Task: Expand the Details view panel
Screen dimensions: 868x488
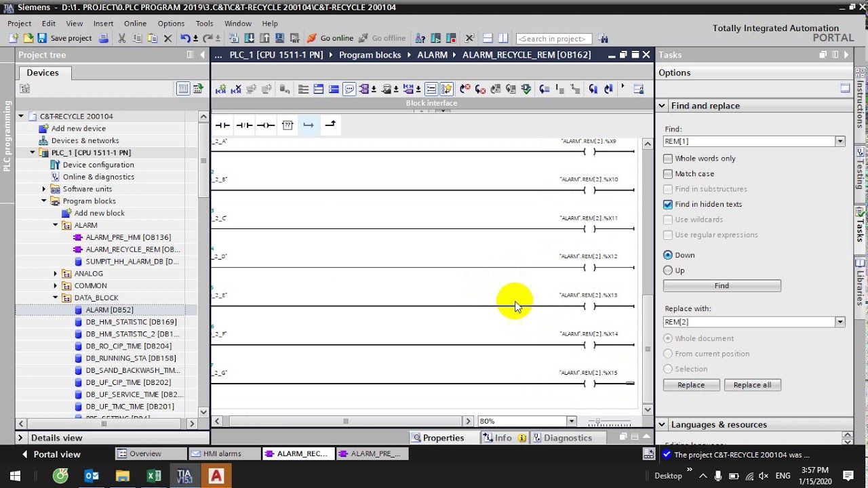Action: [x=20, y=438]
